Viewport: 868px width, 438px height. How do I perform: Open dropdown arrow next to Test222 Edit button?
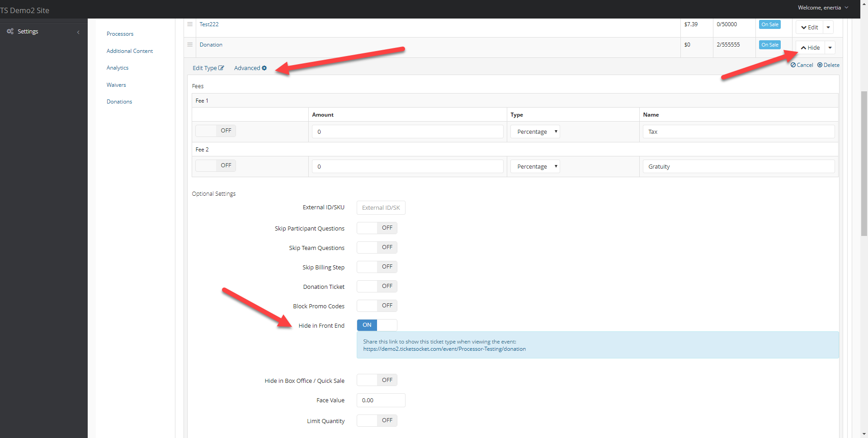tap(828, 27)
